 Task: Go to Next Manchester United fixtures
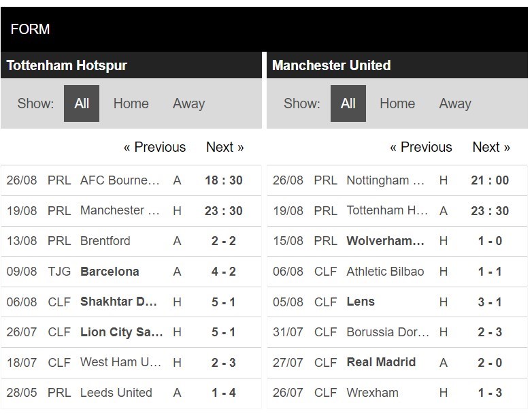(491, 147)
